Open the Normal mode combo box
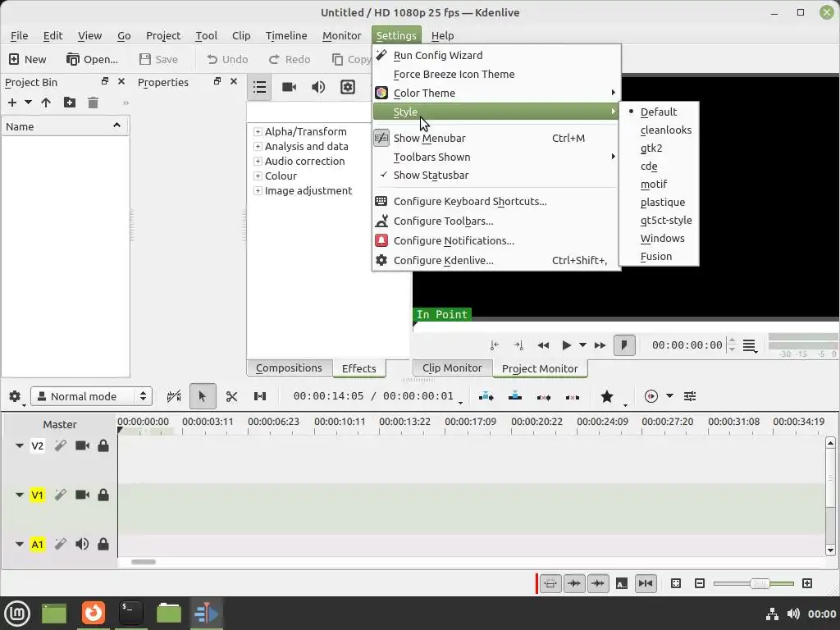840x630 pixels. tap(92, 396)
